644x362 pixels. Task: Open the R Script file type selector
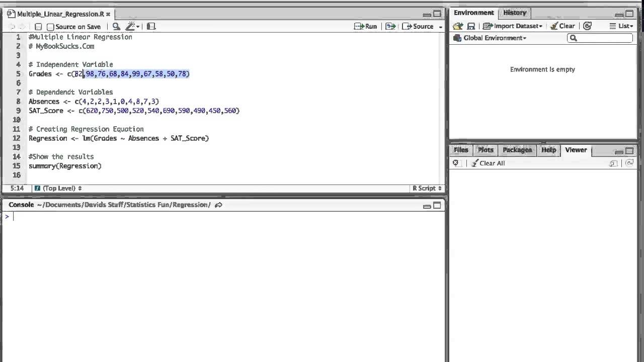[x=427, y=188]
